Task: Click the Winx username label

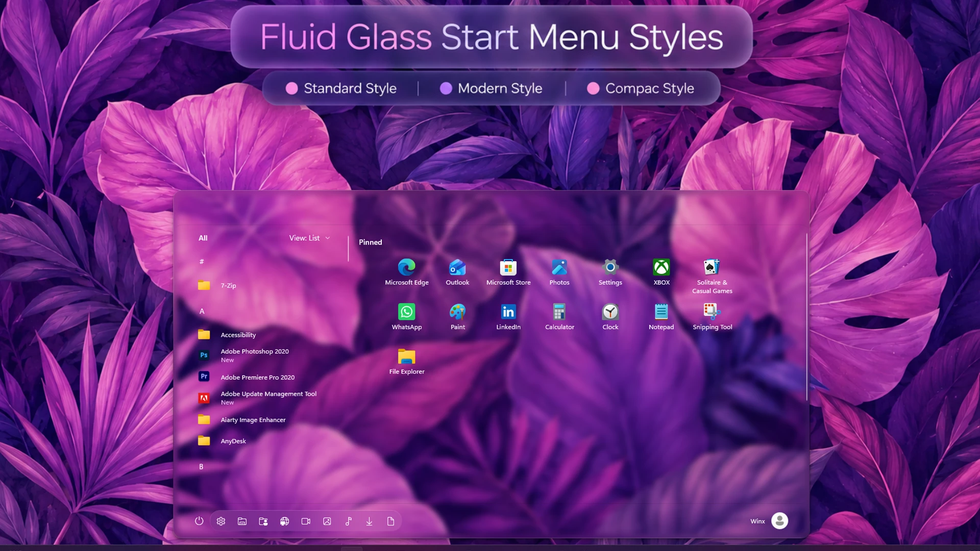Action: click(757, 521)
